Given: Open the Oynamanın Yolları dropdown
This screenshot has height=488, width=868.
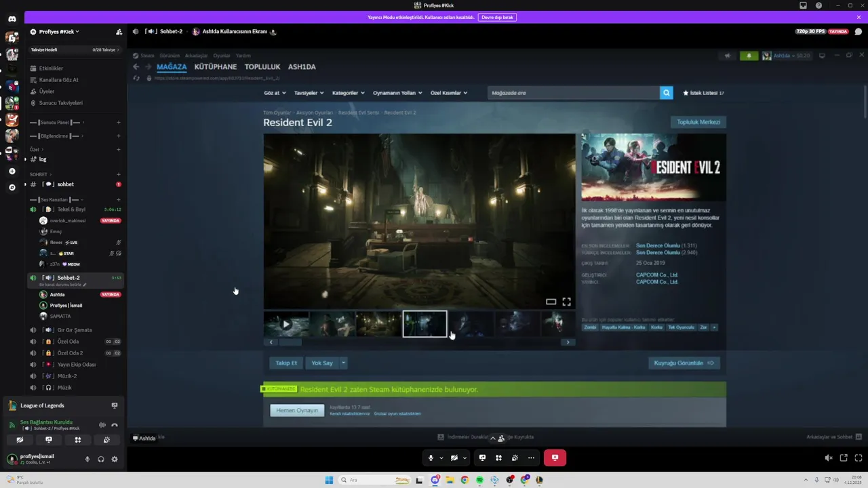Looking at the screenshot, I should [397, 93].
